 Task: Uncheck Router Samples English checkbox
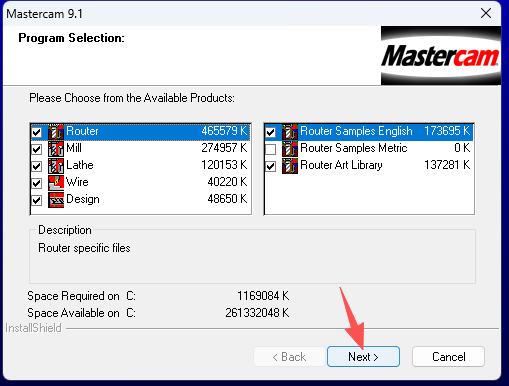point(271,132)
